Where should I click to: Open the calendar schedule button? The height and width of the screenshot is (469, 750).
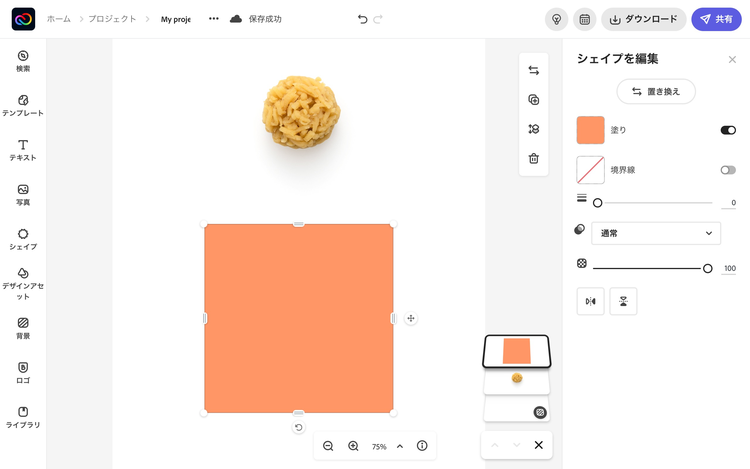coord(585,19)
